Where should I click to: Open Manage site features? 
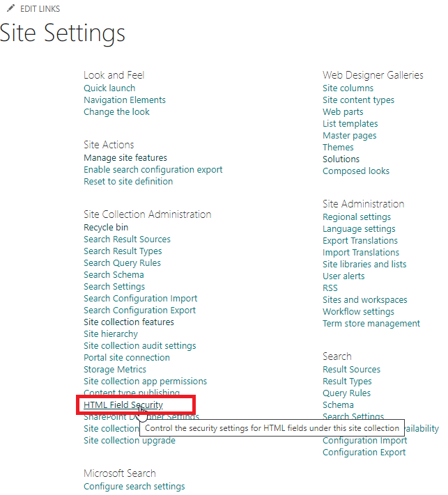(125, 158)
